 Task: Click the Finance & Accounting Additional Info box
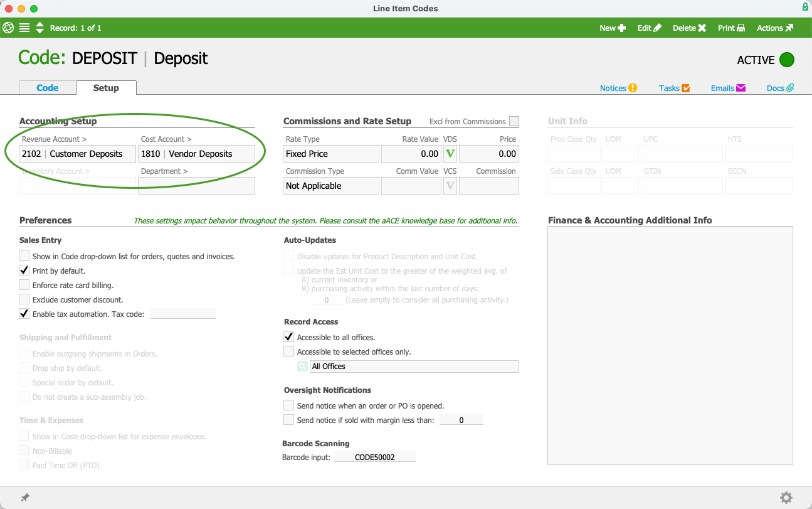click(670, 346)
